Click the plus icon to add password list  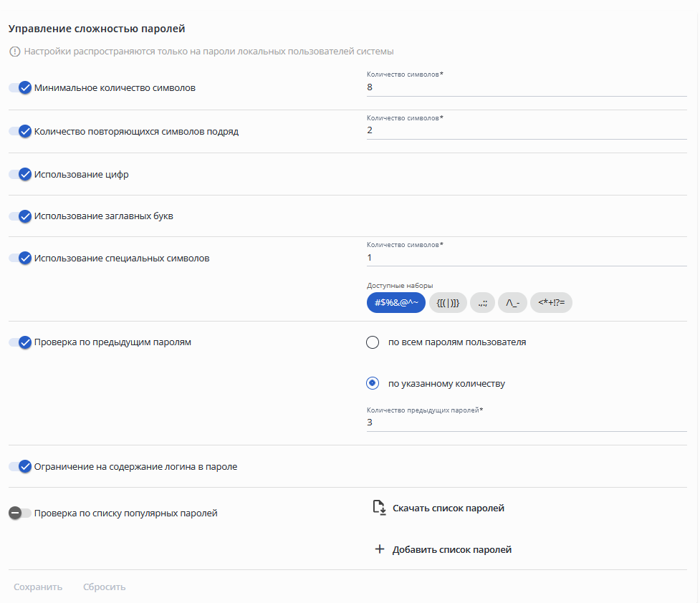[380, 550]
